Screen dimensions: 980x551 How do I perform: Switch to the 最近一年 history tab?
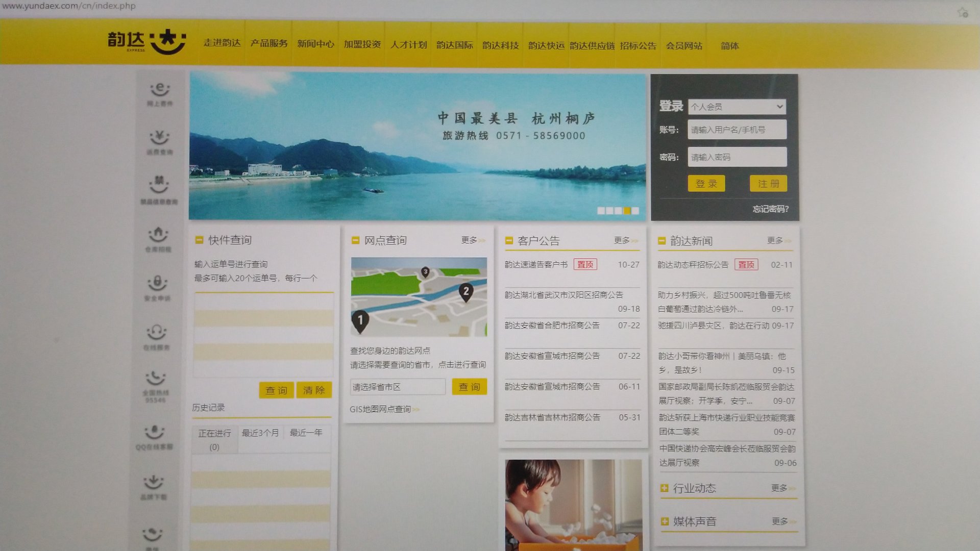[307, 432]
